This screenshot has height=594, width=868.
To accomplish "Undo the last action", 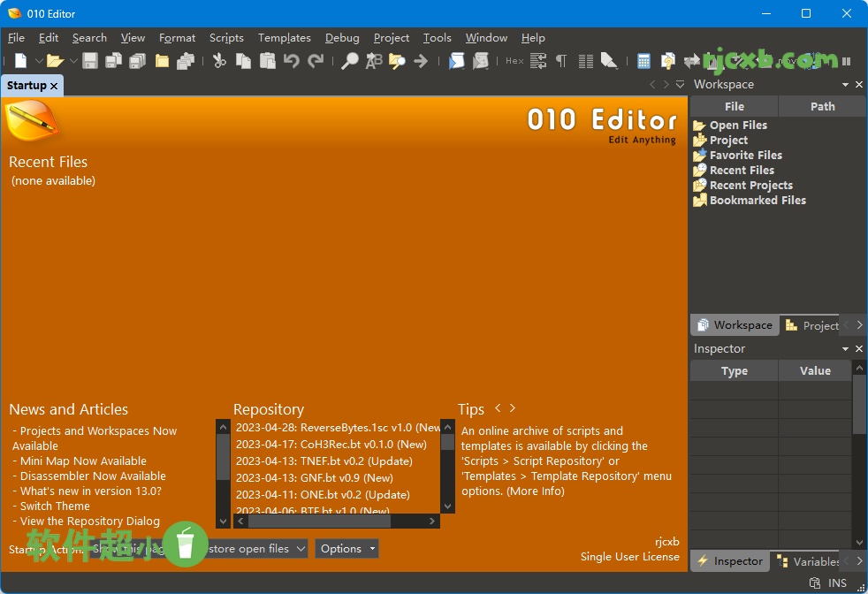I will [292, 60].
